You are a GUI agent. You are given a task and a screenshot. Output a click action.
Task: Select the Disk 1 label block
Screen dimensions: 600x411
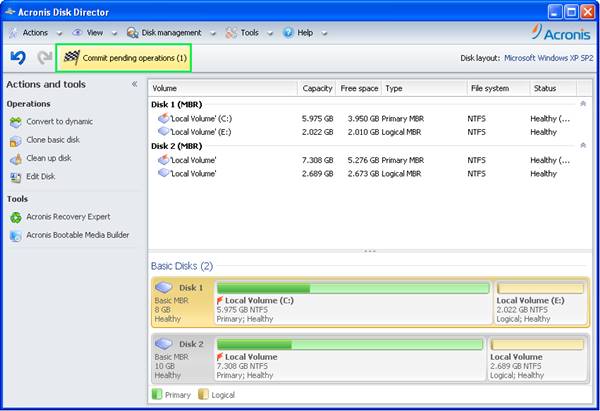tap(183, 303)
